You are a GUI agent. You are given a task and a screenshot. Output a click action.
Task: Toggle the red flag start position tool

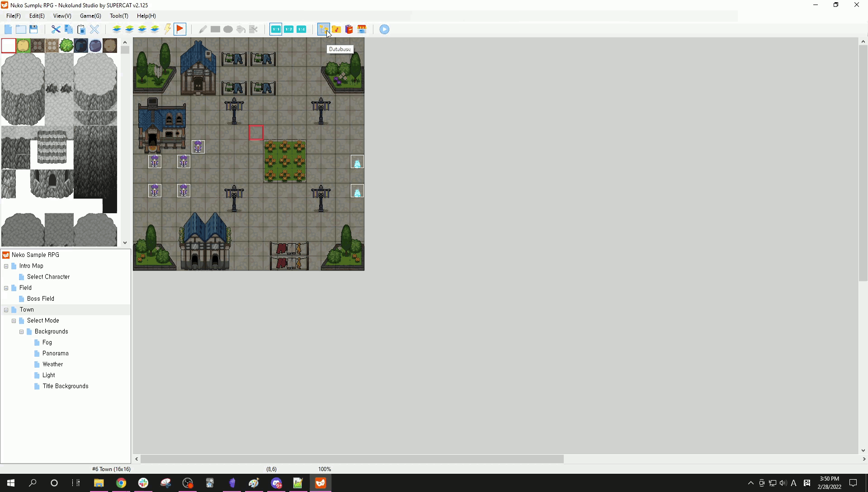(180, 29)
